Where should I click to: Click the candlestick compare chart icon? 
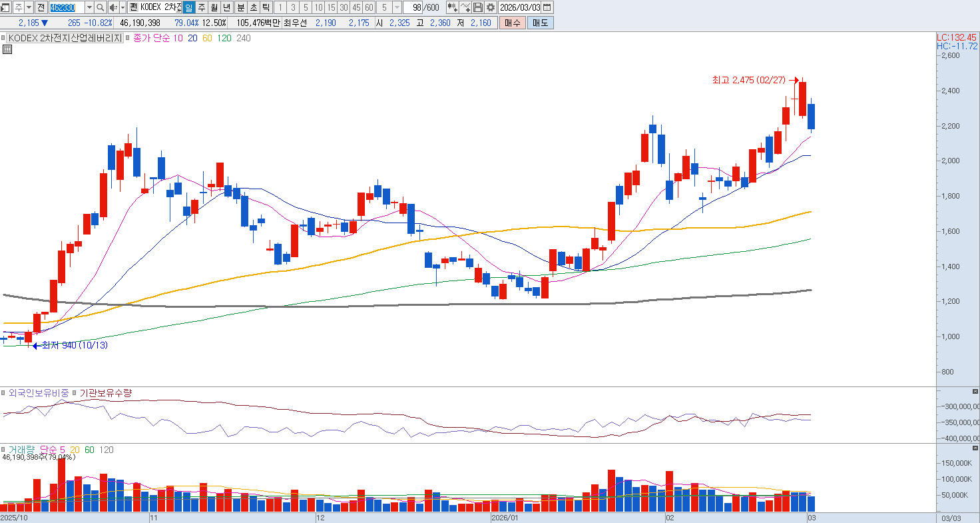pos(453,7)
